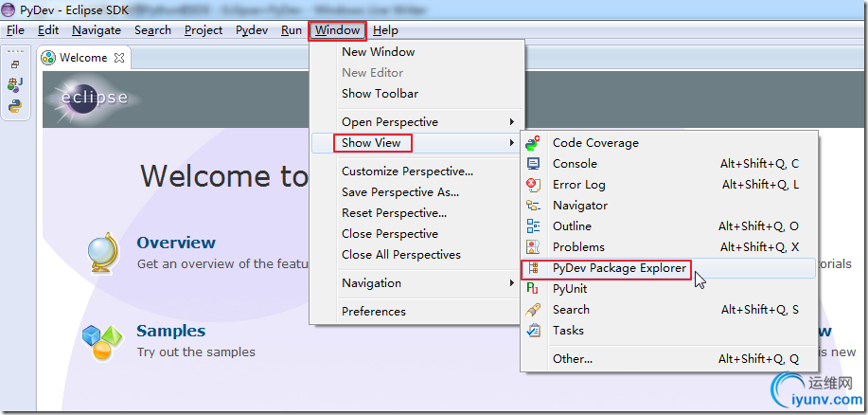Open the Overview link

coord(176,243)
